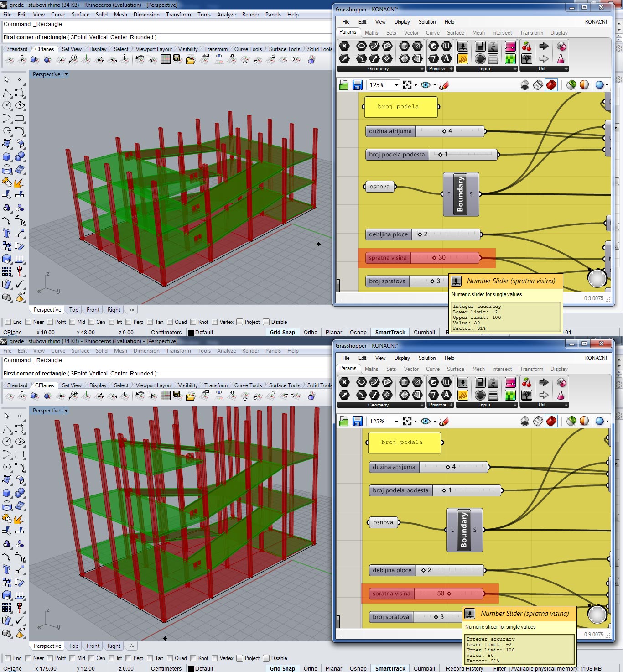Click the tree icon in upper Grasshopper Util panel
The image size is (623, 672).
pyautogui.click(x=527, y=58)
